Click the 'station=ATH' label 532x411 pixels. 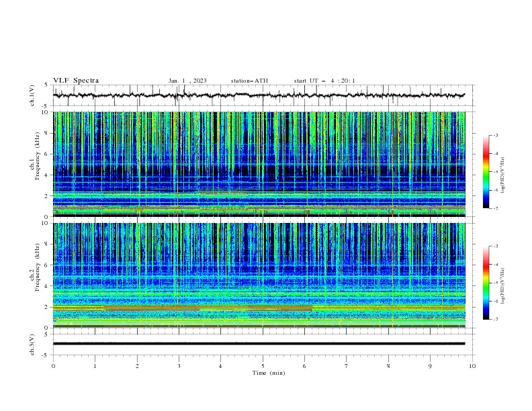pos(249,81)
